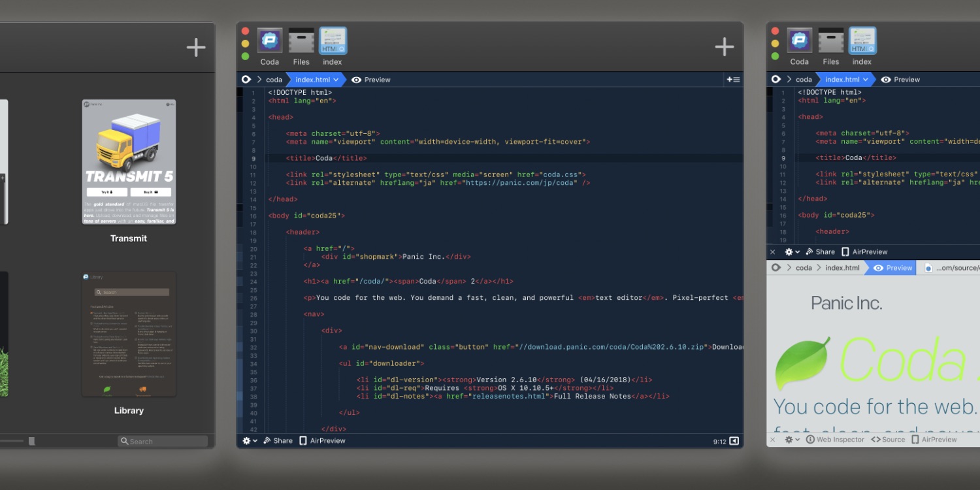Click the Transmit label under the thumbnail
Viewport: 980px width, 490px height.
tap(129, 238)
